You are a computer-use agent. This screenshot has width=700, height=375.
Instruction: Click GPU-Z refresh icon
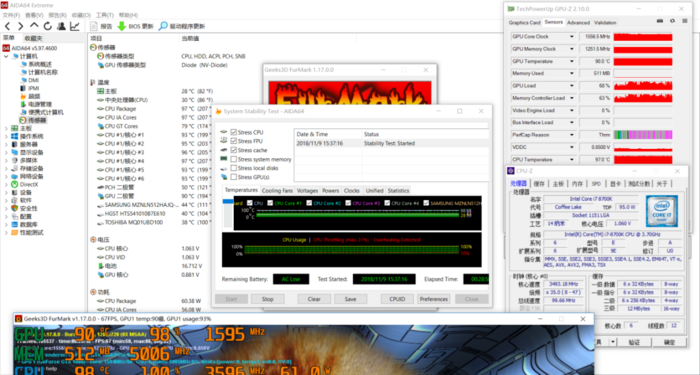(x=672, y=21)
